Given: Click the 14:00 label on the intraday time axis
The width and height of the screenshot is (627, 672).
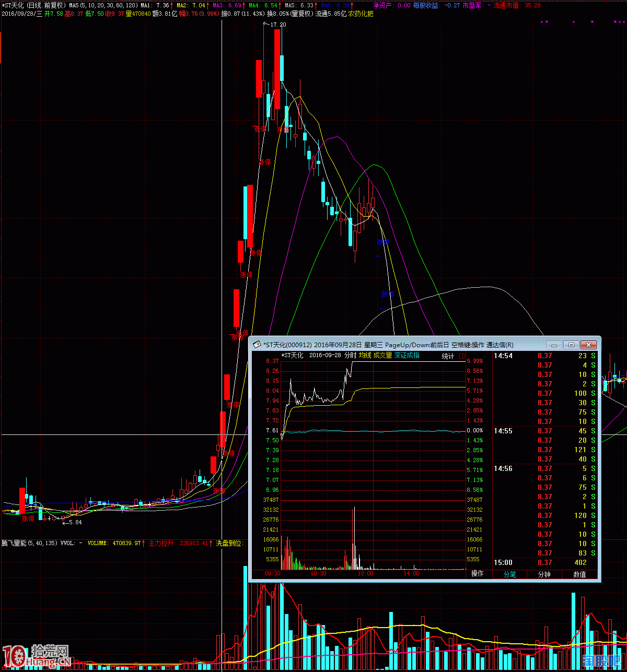Looking at the screenshot, I should pyautogui.click(x=411, y=573).
